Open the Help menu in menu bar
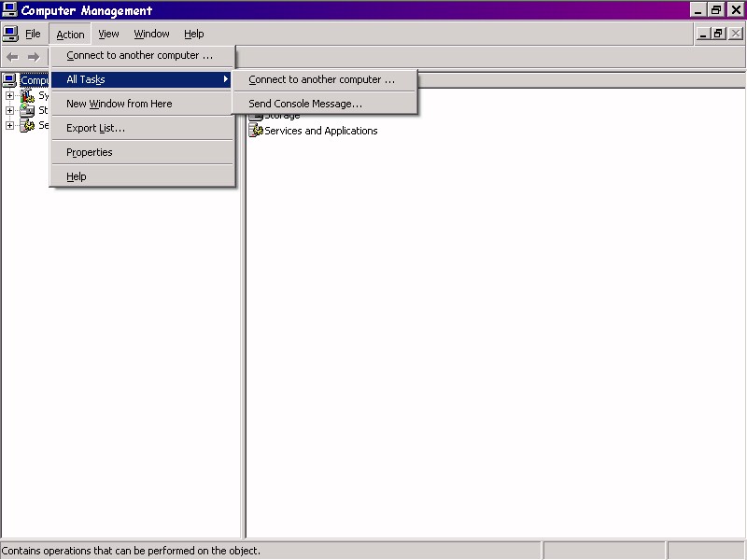The height and width of the screenshot is (560, 747). [194, 34]
